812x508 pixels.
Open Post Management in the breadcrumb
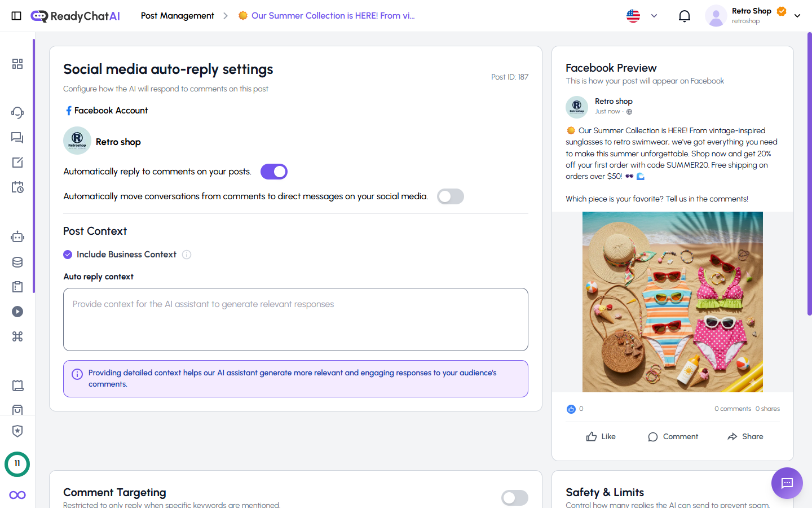pos(177,16)
